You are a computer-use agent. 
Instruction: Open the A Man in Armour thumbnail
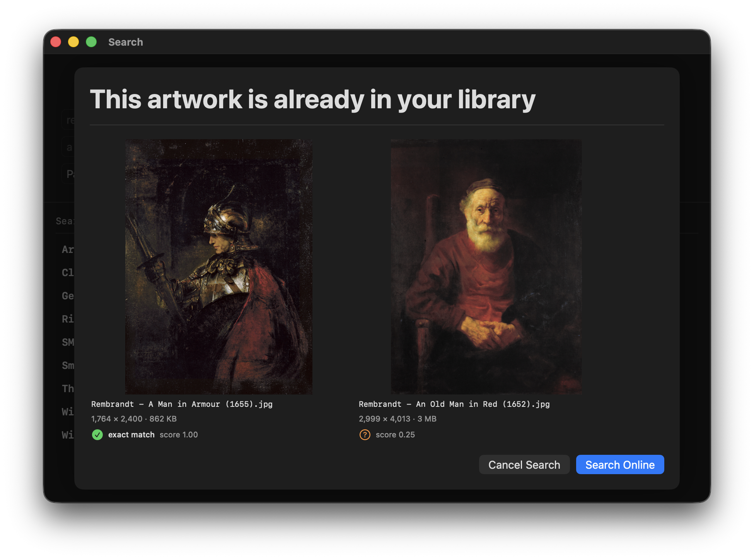tap(219, 267)
